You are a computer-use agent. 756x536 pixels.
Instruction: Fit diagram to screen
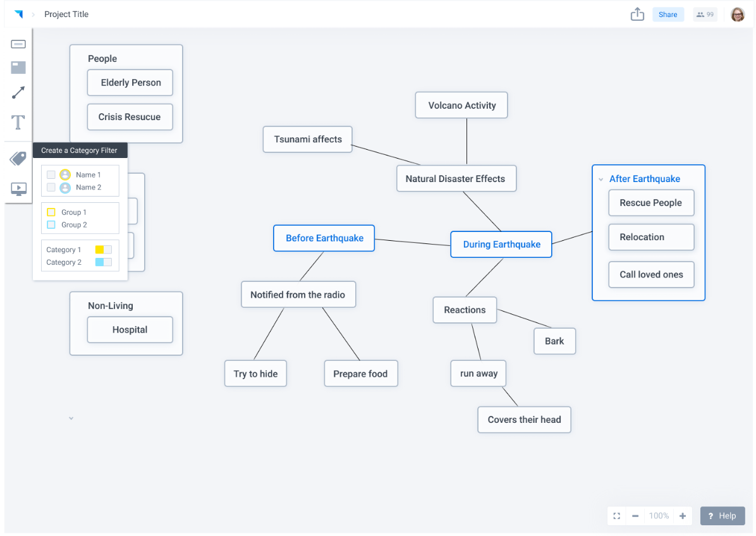tap(617, 516)
